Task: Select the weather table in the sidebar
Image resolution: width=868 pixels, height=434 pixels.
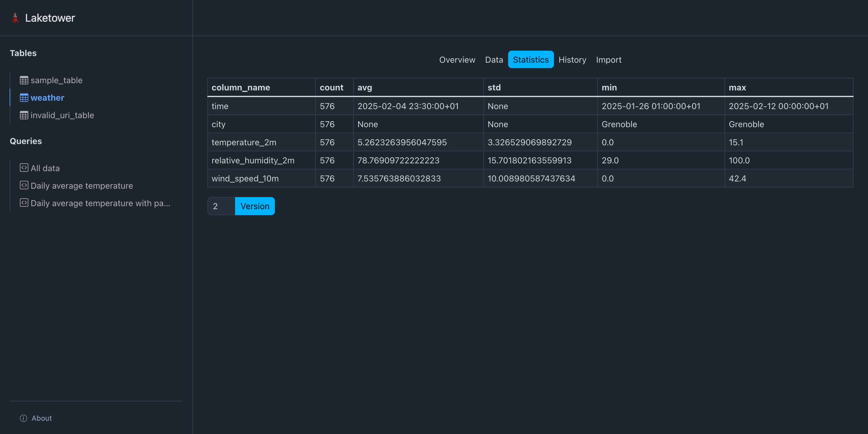Action: tap(47, 97)
